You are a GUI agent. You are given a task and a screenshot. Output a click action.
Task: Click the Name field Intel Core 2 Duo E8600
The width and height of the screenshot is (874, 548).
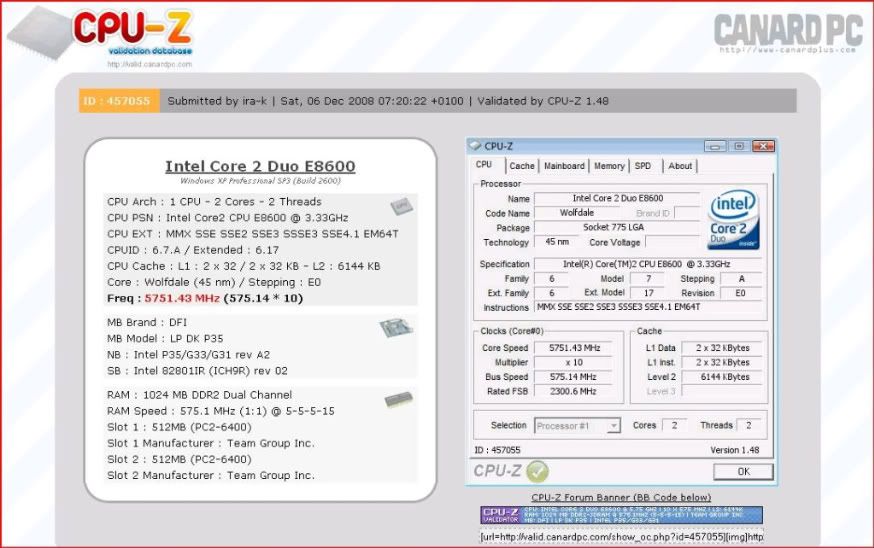point(618,198)
